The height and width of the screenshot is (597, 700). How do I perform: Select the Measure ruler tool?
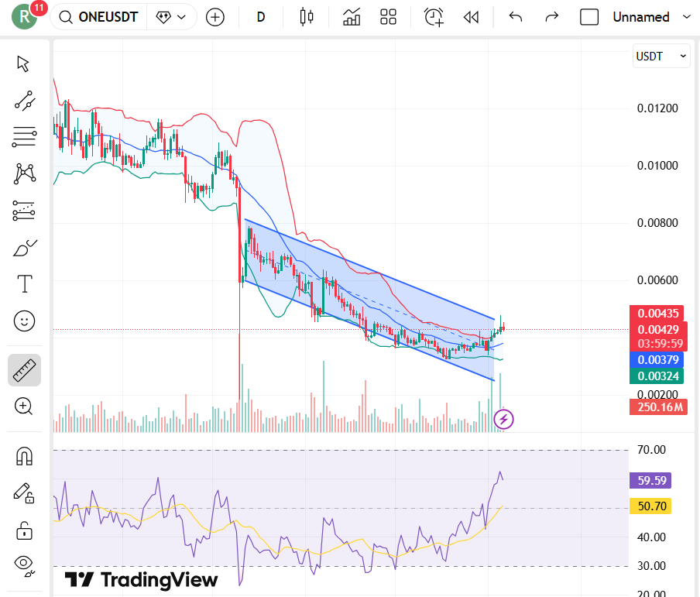(x=24, y=369)
